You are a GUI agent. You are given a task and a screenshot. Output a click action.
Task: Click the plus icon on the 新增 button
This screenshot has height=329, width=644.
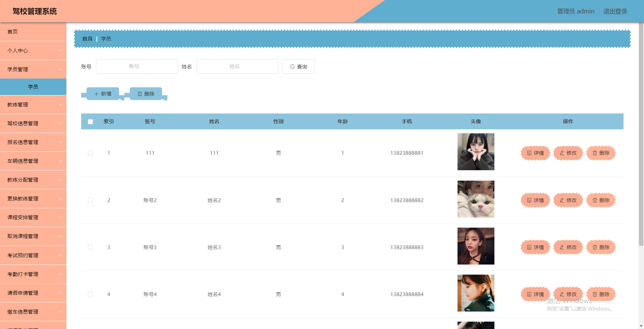tap(97, 94)
